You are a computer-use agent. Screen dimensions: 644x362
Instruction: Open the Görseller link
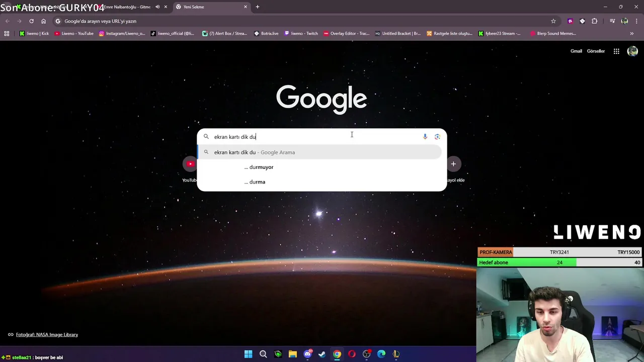point(596,51)
